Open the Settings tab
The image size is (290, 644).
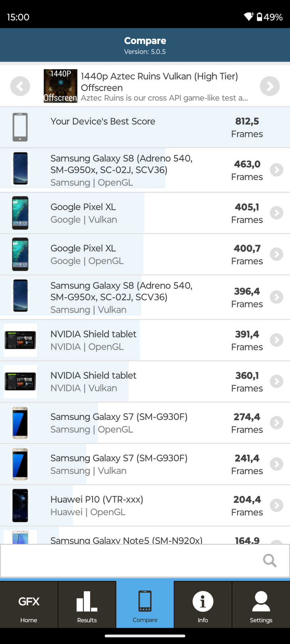click(x=261, y=604)
